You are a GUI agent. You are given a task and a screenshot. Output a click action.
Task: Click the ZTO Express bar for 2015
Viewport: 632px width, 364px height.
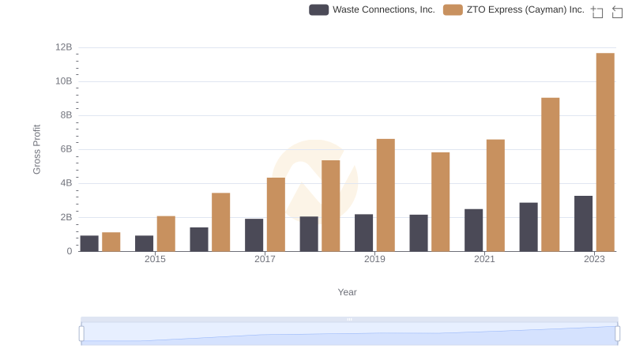pos(166,234)
